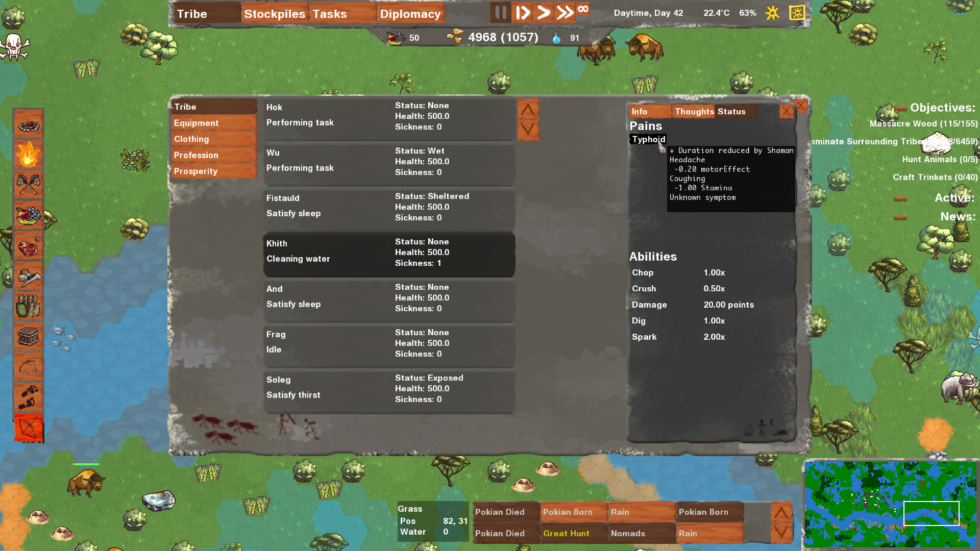Open the Stockpiles screen
Image resolution: width=980 pixels, height=551 pixels.
tap(274, 14)
